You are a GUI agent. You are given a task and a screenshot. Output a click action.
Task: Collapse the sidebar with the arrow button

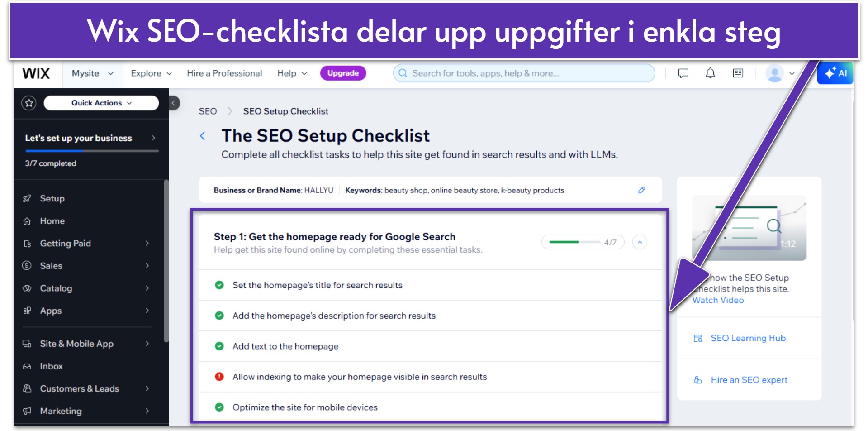tap(174, 103)
